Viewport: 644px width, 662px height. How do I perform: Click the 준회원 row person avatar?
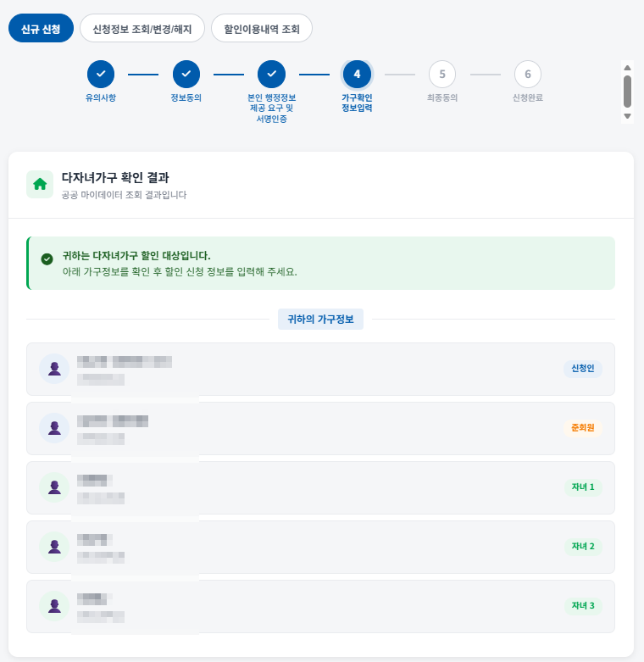coord(54,428)
